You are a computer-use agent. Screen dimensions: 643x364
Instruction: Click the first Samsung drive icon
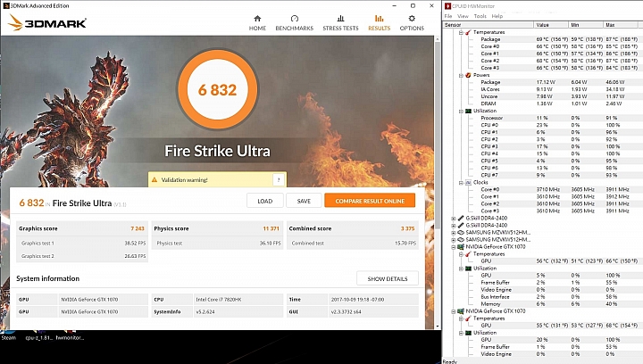pos(461,233)
